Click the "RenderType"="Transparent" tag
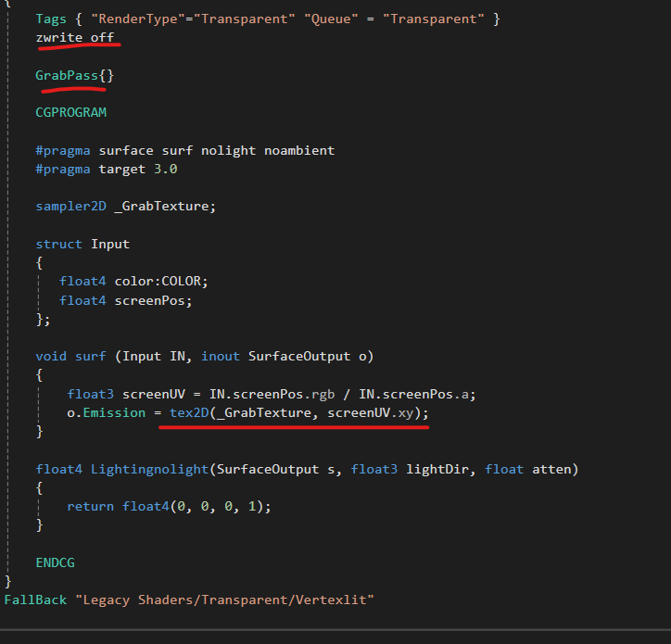This screenshot has width=671, height=644. coord(193,19)
